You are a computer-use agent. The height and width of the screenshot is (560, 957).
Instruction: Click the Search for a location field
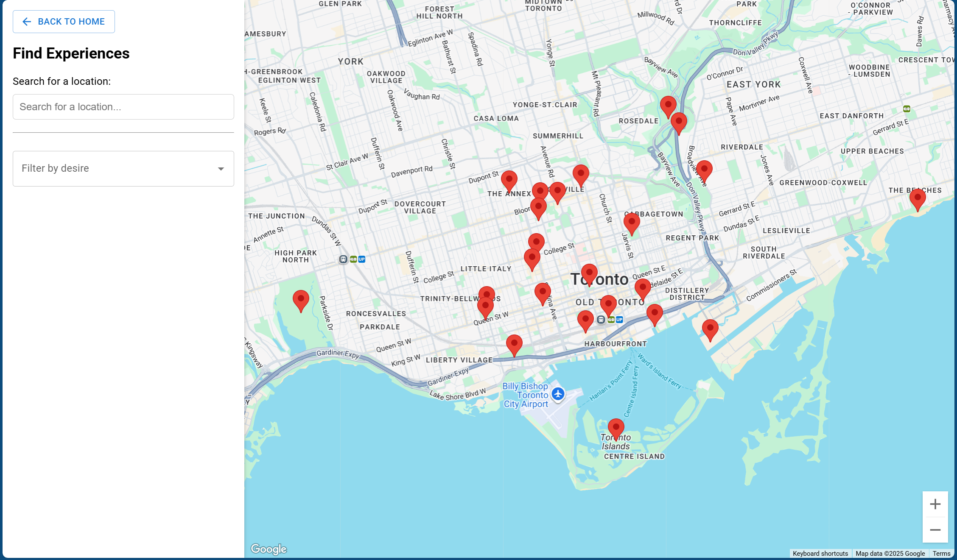point(123,107)
